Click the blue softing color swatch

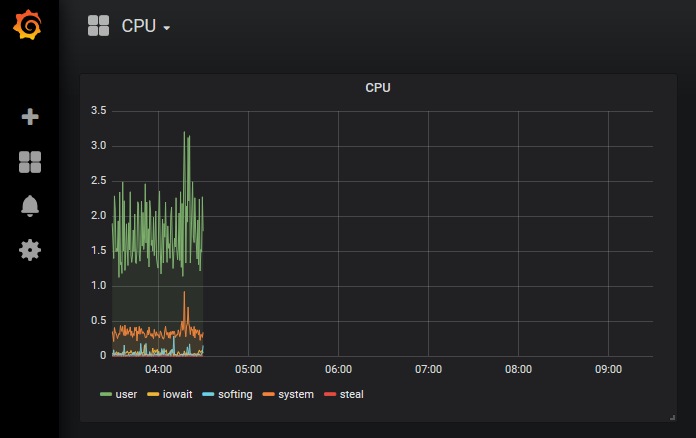click(x=208, y=395)
